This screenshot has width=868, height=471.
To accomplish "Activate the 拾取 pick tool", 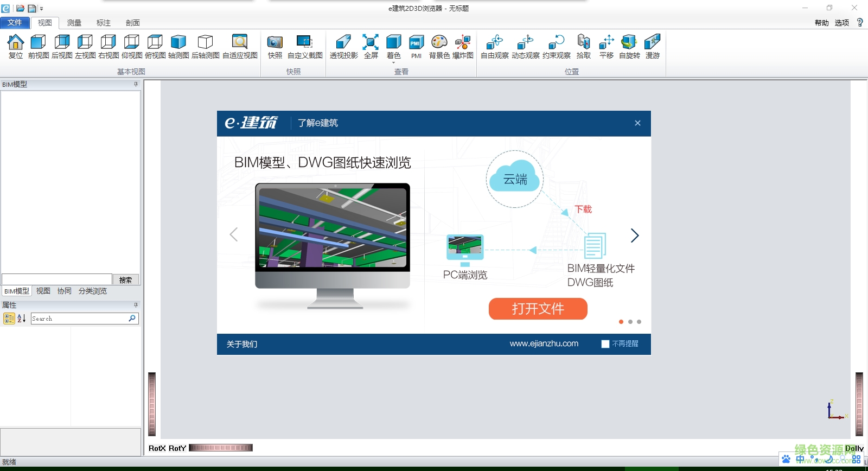I will (x=584, y=47).
